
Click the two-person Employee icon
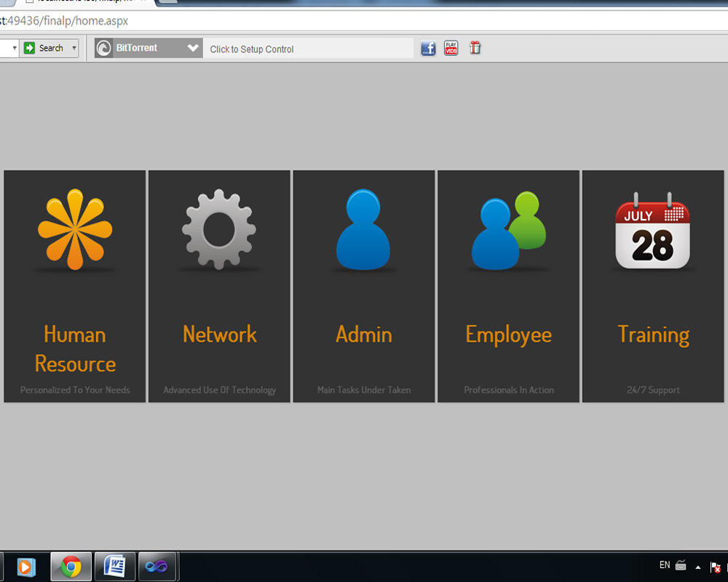(508, 231)
